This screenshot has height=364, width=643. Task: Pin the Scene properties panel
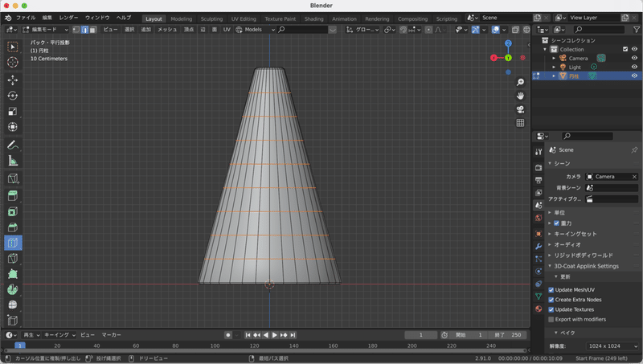[634, 150]
